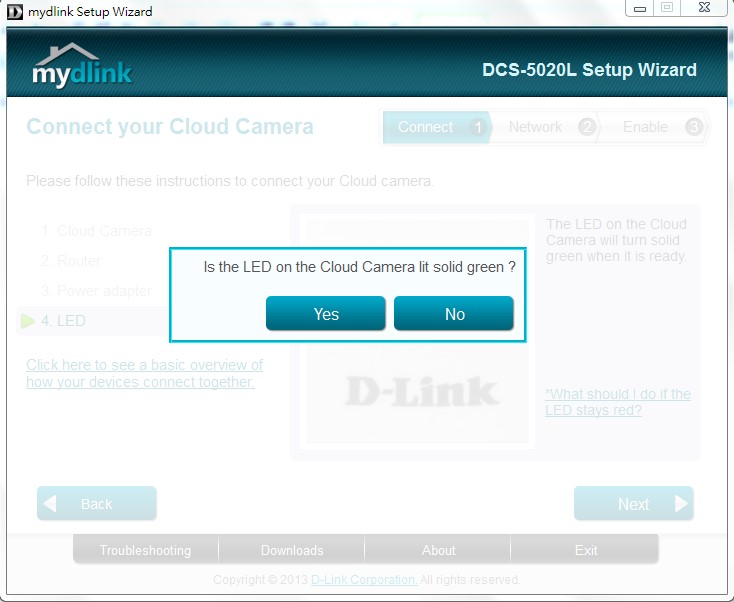Select step 2. Router
The image size is (734, 602).
coord(71,261)
